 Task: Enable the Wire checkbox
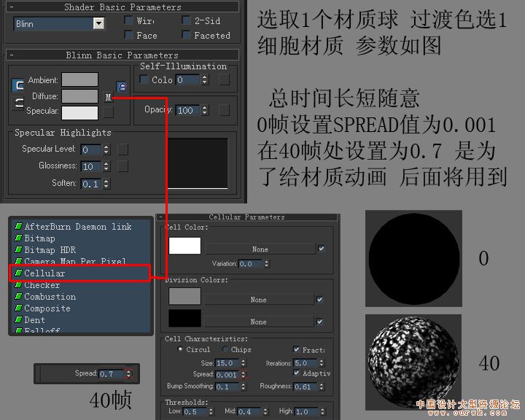[x=128, y=20]
